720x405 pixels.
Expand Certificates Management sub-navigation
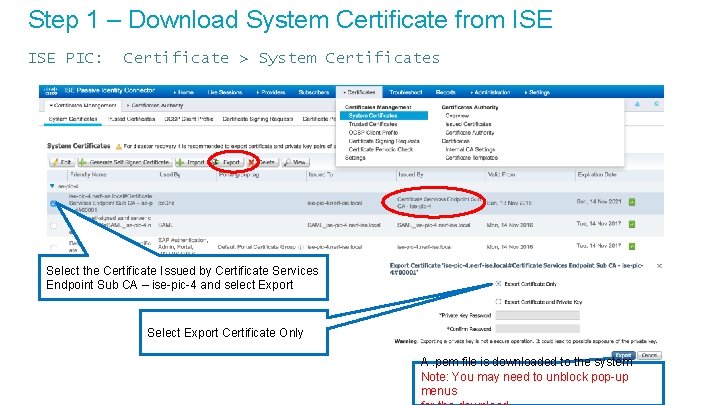(83, 106)
